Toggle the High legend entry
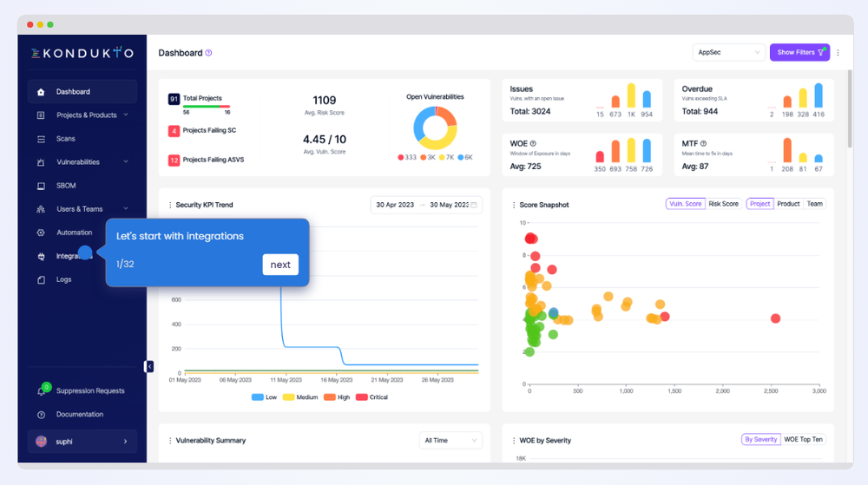The image size is (868, 485). (x=337, y=397)
